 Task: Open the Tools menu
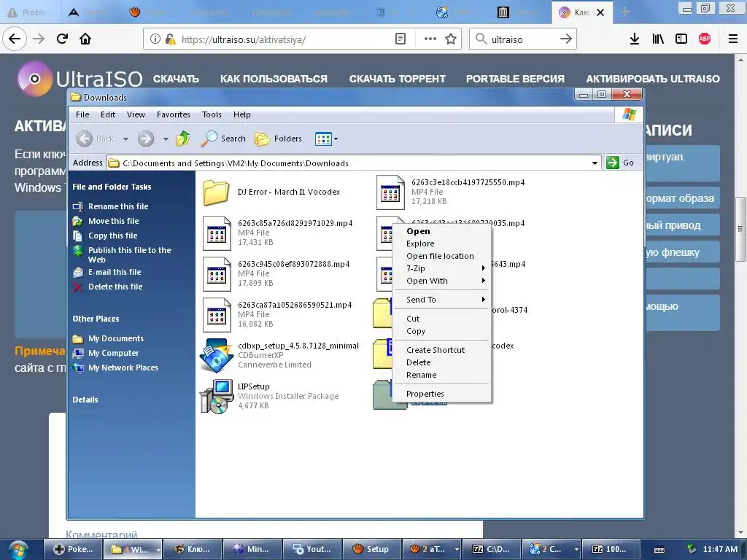pyautogui.click(x=212, y=114)
